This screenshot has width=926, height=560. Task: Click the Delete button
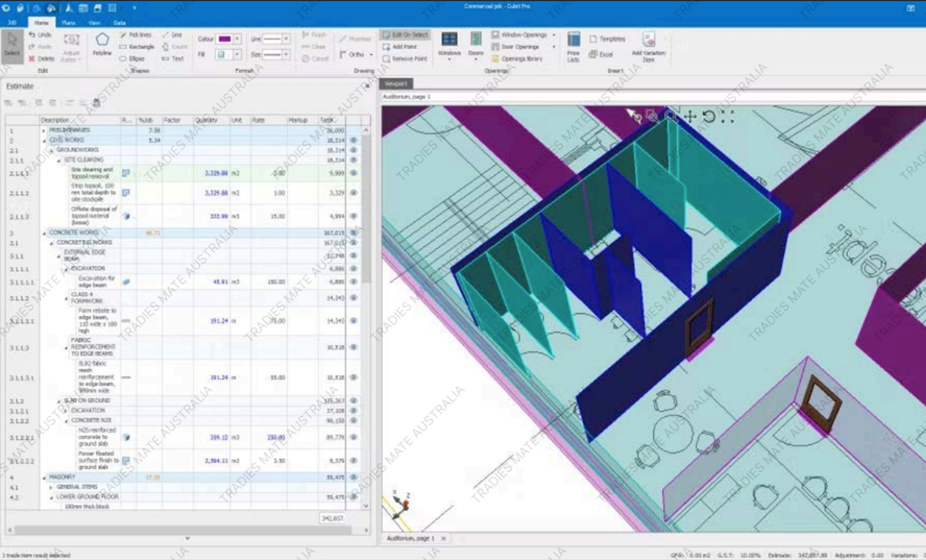tap(41, 59)
